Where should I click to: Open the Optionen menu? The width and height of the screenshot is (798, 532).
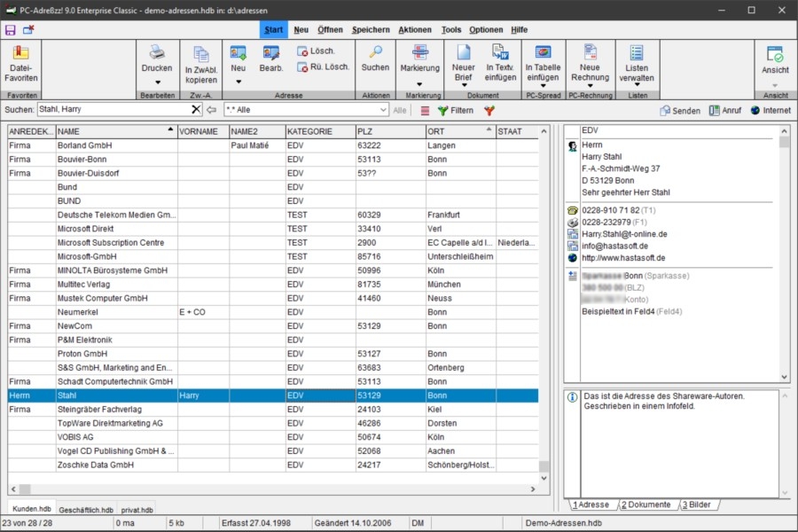click(x=486, y=29)
